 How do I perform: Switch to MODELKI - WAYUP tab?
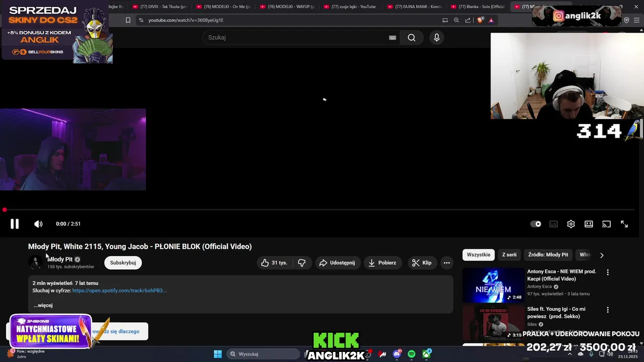[287, 7]
